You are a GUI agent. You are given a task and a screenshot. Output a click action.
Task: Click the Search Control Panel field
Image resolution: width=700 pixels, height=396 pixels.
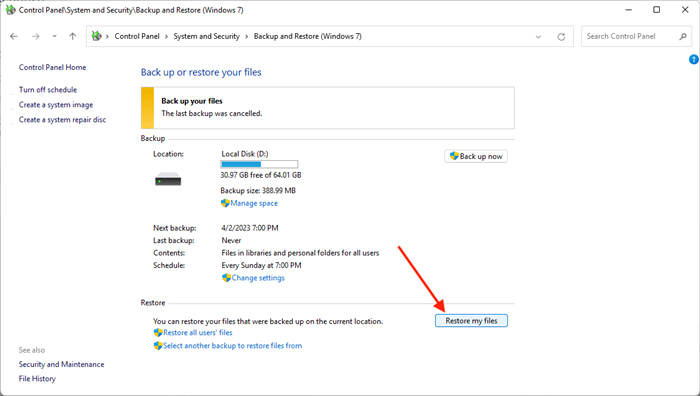pos(636,37)
